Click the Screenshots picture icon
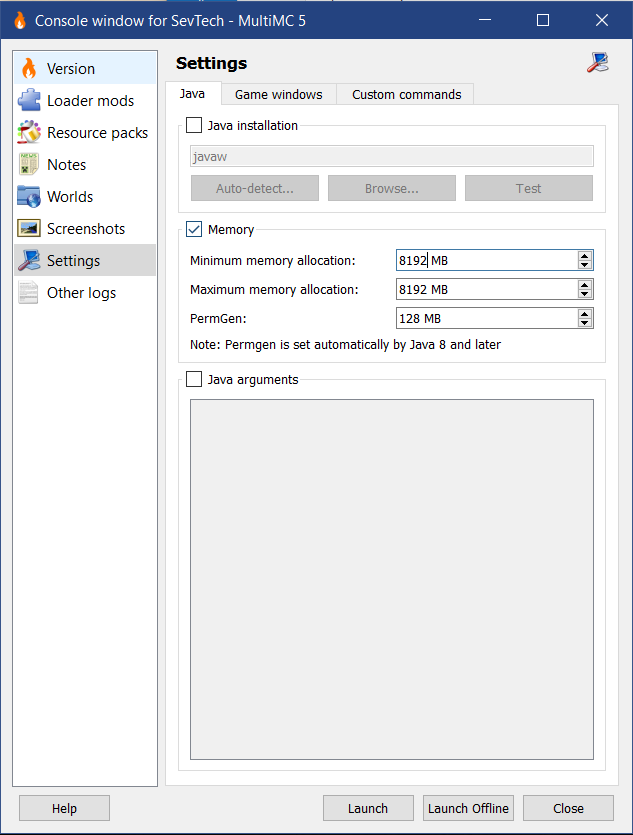The height and width of the screenshot is (835, 633). coord(29,228)
